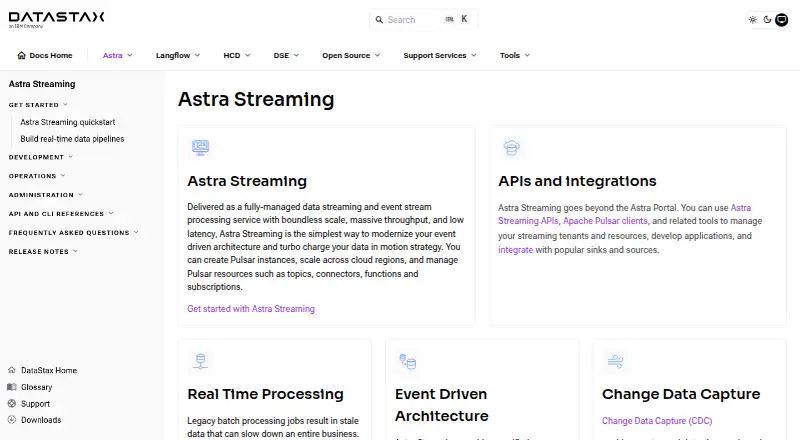This screenshot has width=800, height=440.
Task: Open the DSE dropdown menu
Action: (286, 55)
